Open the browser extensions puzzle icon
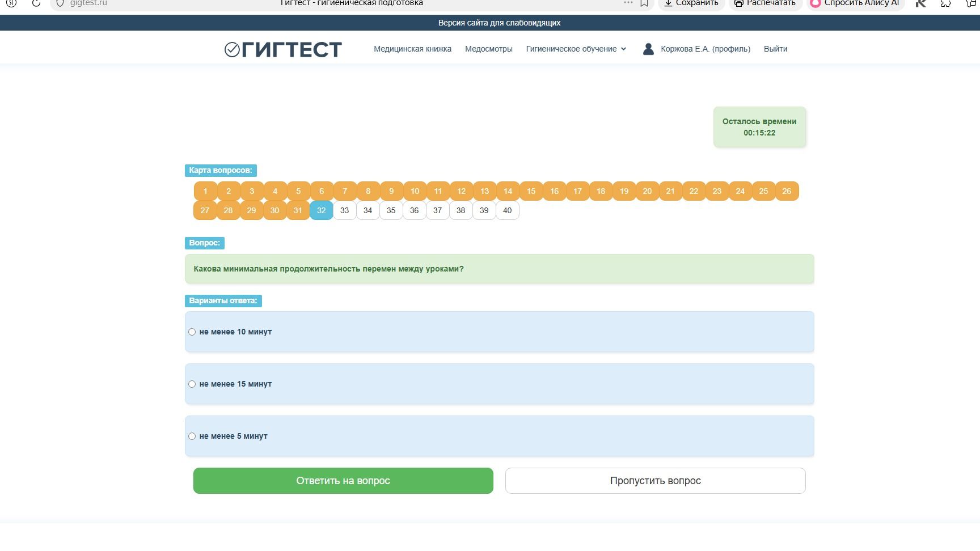The width and height of the screenshot is (980, 551). click(x=945, y=3)
